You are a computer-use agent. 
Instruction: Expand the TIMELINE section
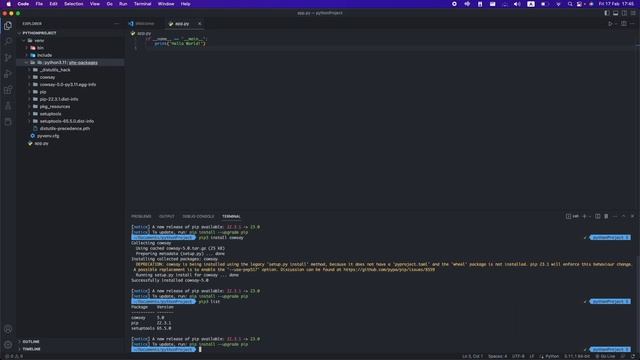70,349
